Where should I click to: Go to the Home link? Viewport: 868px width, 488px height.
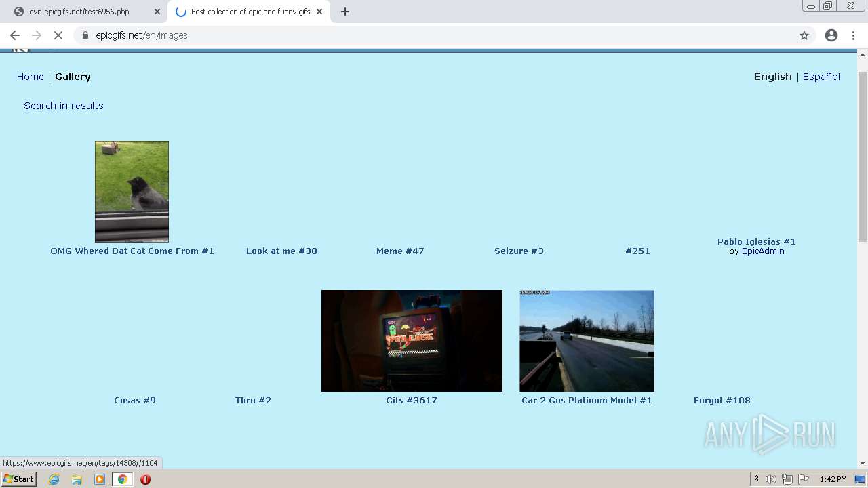(31, 77)
